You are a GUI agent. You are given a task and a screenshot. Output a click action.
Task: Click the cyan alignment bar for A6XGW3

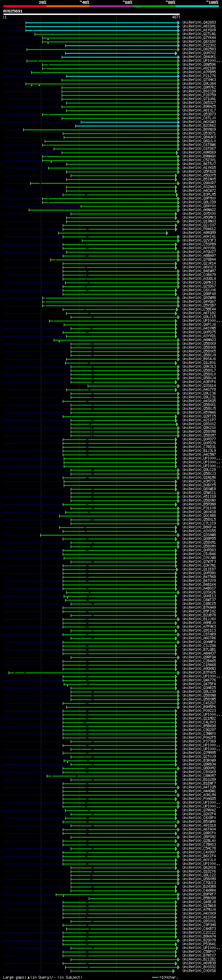pyautogui.click(x=130, y=122)
